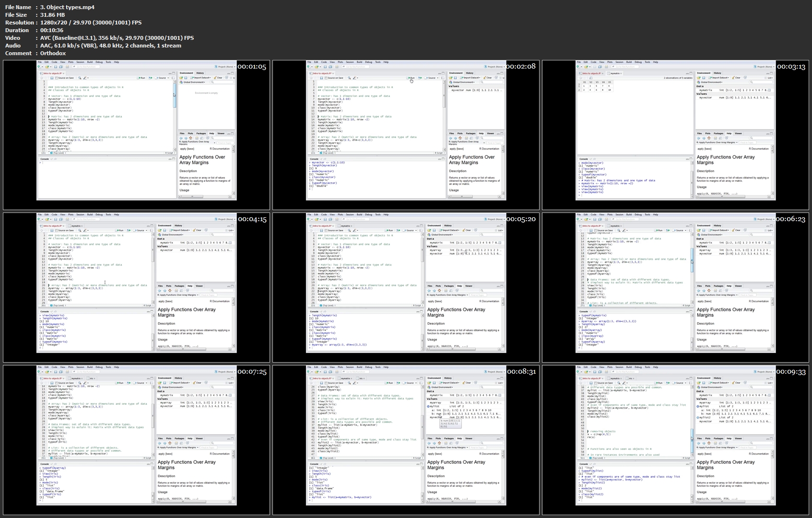Click Go to file/function box in 00:01:05 frame
This screenshot has height=518, width=812.
pos(86,67)
